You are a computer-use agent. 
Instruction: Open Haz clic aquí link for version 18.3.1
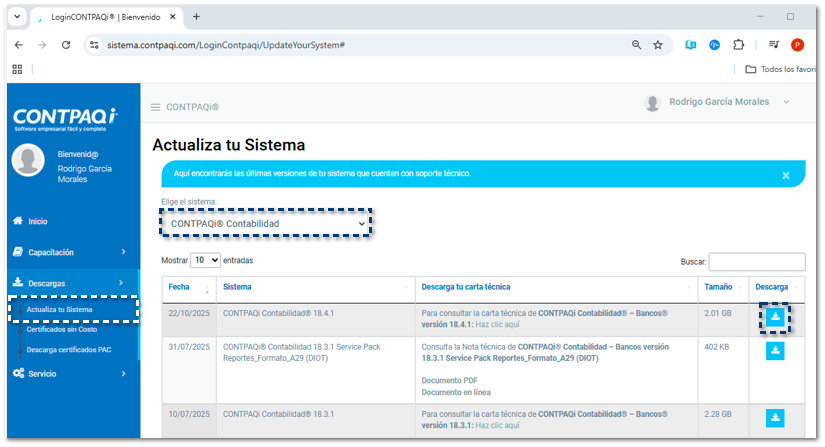click(x=497, y=426)
